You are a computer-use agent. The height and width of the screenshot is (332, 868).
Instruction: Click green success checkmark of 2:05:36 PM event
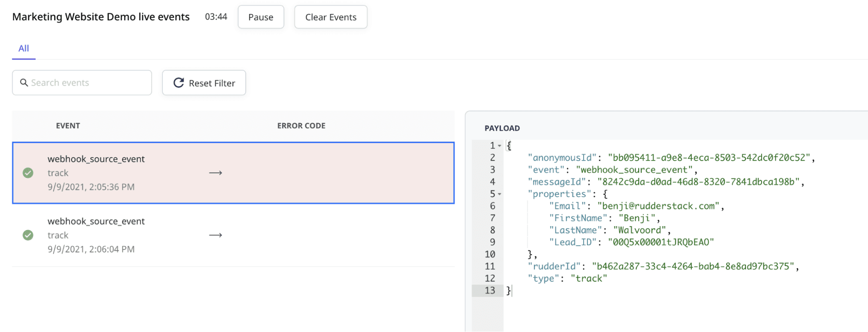point(28,173)
